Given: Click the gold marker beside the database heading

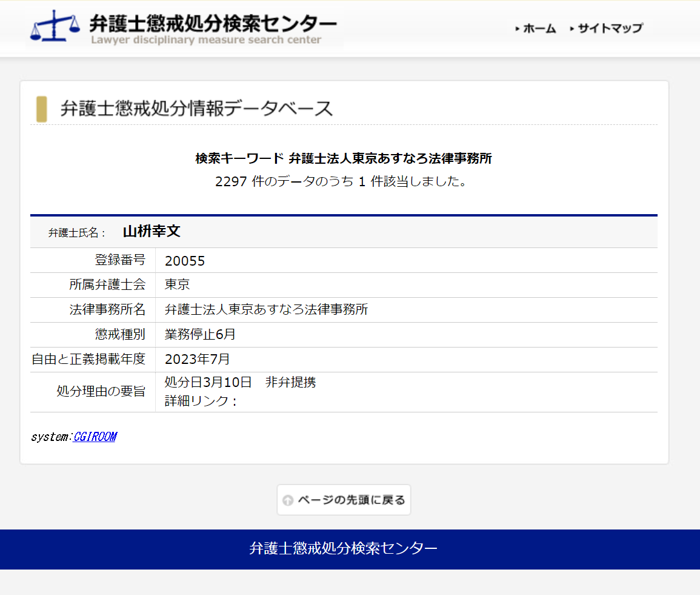Looking at the screenshot, I should [x=41, y=109].
